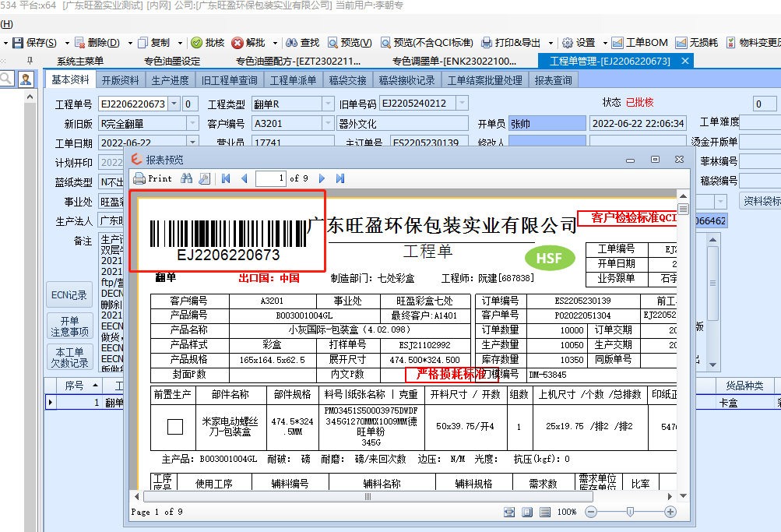Click continuous page view icon in status bar
The height and width of the screenshot is (532, 781).
545,512
